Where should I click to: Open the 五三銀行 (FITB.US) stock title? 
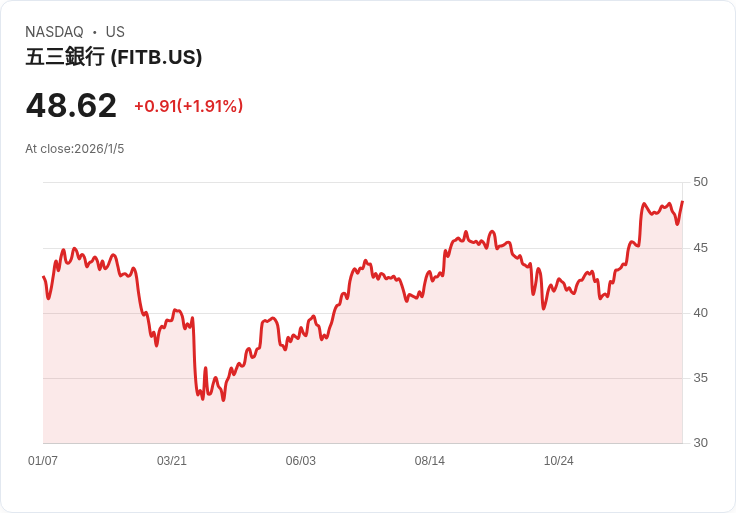(x=114, y=57)
